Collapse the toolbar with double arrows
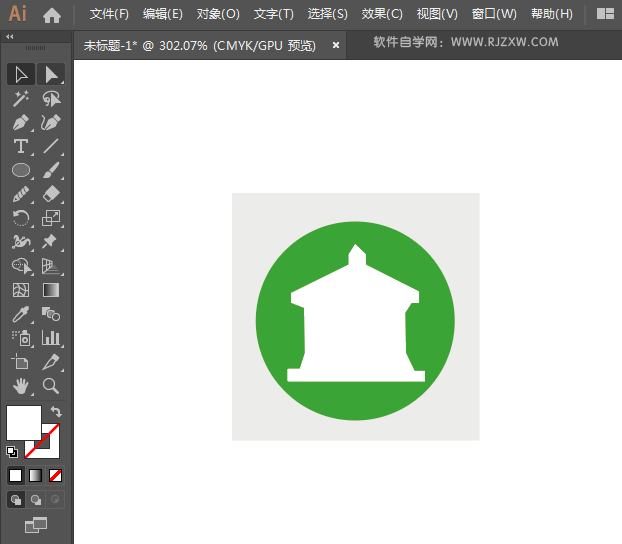 10,37
